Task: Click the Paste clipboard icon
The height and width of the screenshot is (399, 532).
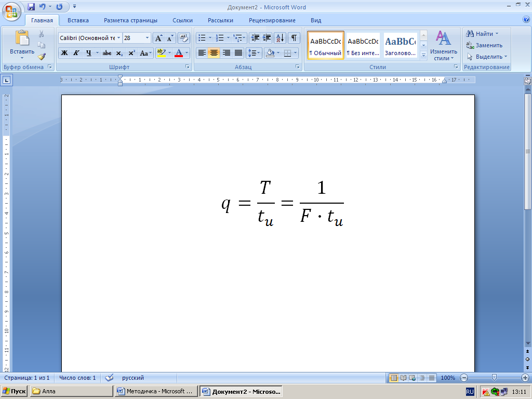Action: [22, 38]
